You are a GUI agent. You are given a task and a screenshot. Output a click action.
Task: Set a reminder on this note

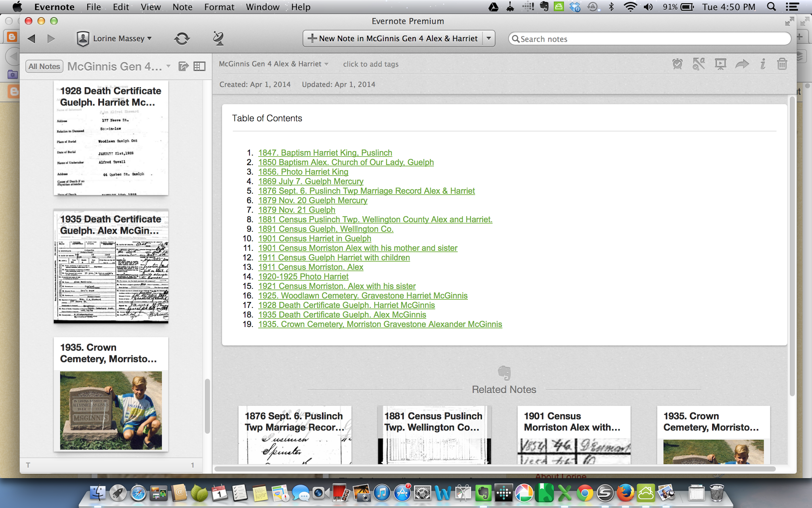pos(677,63)
